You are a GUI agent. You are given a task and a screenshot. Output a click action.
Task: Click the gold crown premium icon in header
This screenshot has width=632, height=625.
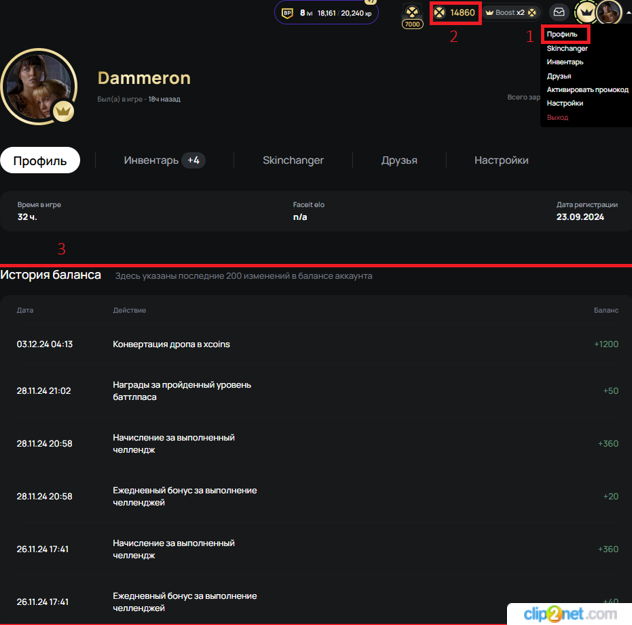click(x=586, y=13)
